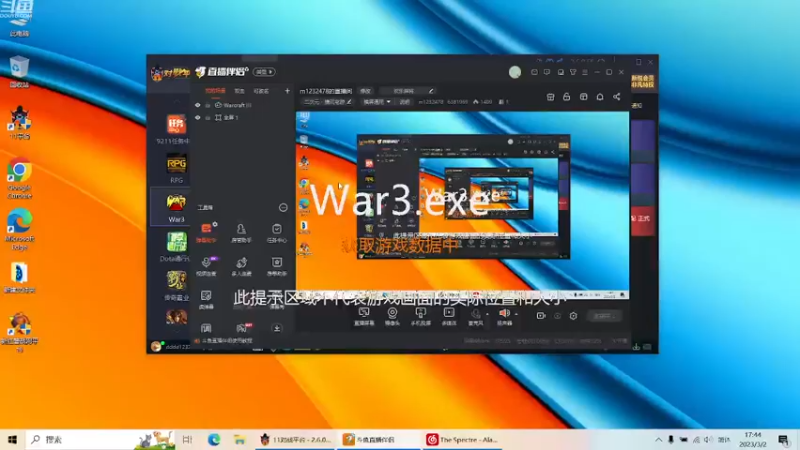The width and height of the screenshot is (800, 450).
Task: Open the notification bell icon
Action: point(600,97)
